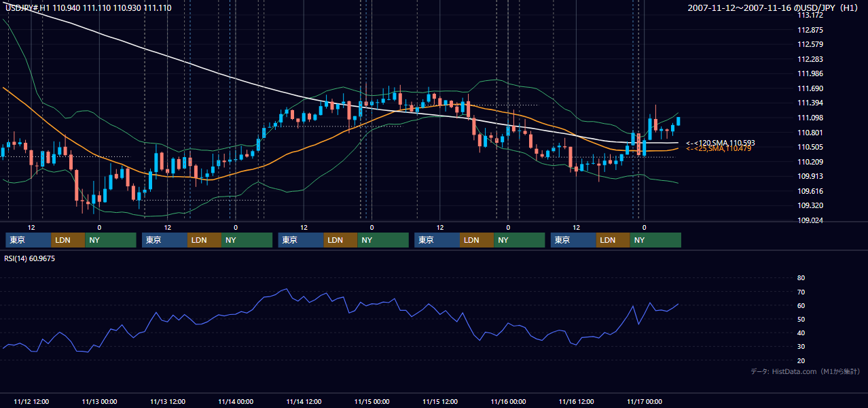Viewport: 868px width, 408px height.
Task: Select price level 109.616 on the axis
Action: click(810, 191)
